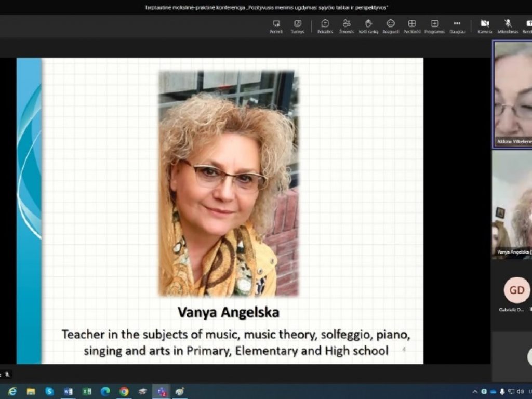This screenshot has width=532, height=399.
Task: Open the network tray icon
Action: 511,392
